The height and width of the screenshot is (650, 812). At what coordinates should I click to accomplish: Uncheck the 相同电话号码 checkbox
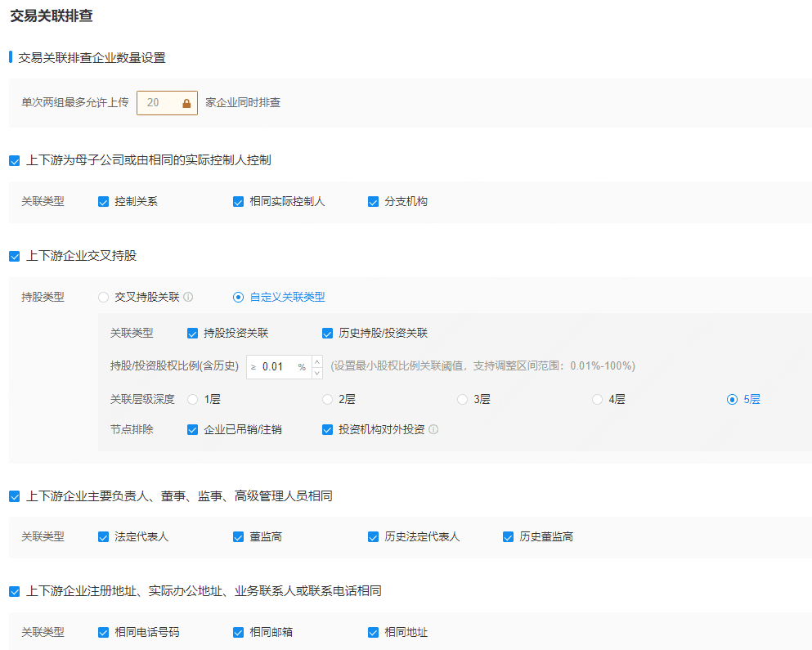(104, 632)
